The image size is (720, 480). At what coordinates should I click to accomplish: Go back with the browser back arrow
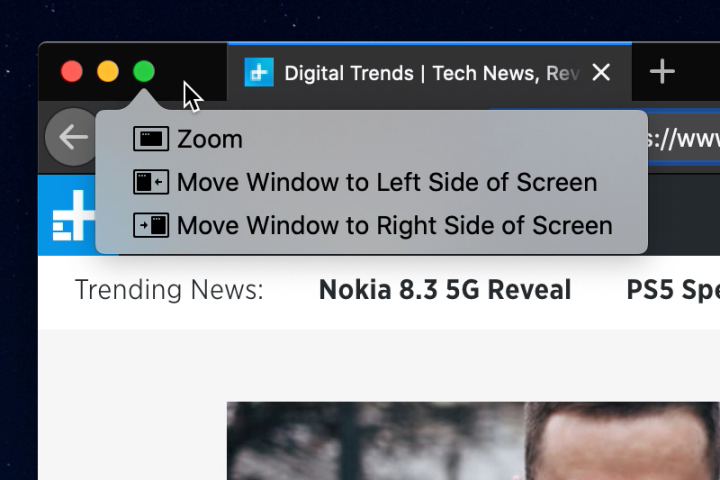(x=73, y=137)
